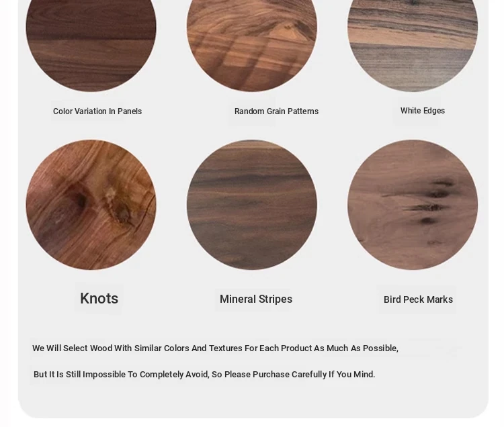Select the Knots label
This screenshot has height=427, width=504.
coord(99,299)
